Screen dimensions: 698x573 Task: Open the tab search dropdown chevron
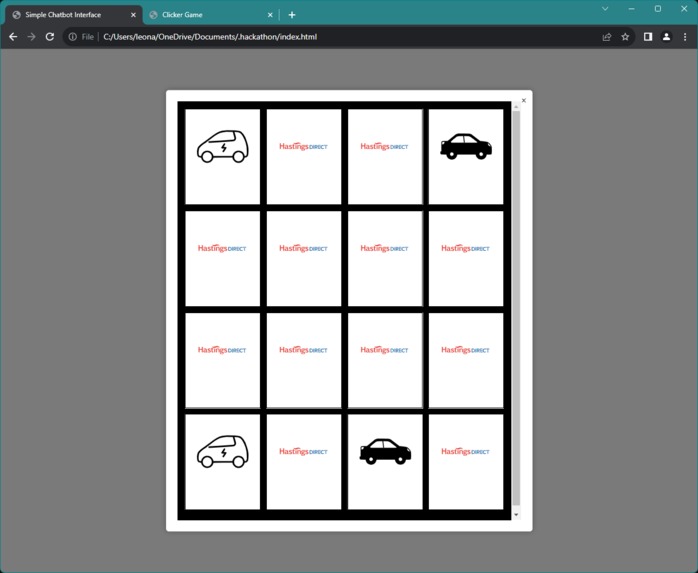(x=605, y=9)
